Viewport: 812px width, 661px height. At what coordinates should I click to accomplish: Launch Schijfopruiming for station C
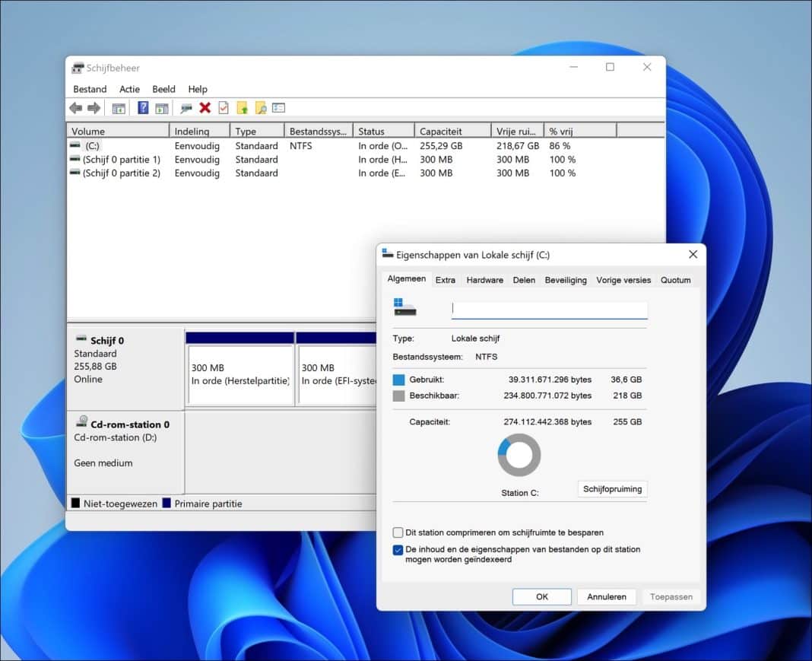click(612, 488)
